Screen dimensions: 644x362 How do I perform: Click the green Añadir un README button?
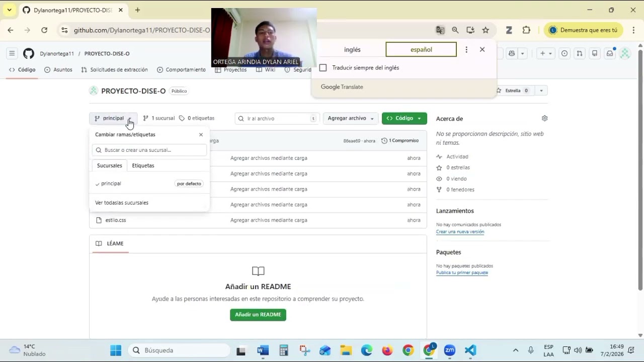pos(258,315)
